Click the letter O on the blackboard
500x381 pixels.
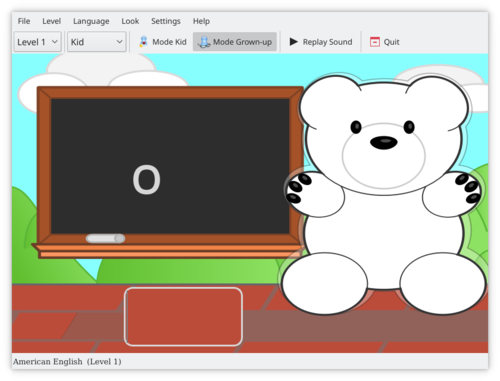click(x=147, y=180)
